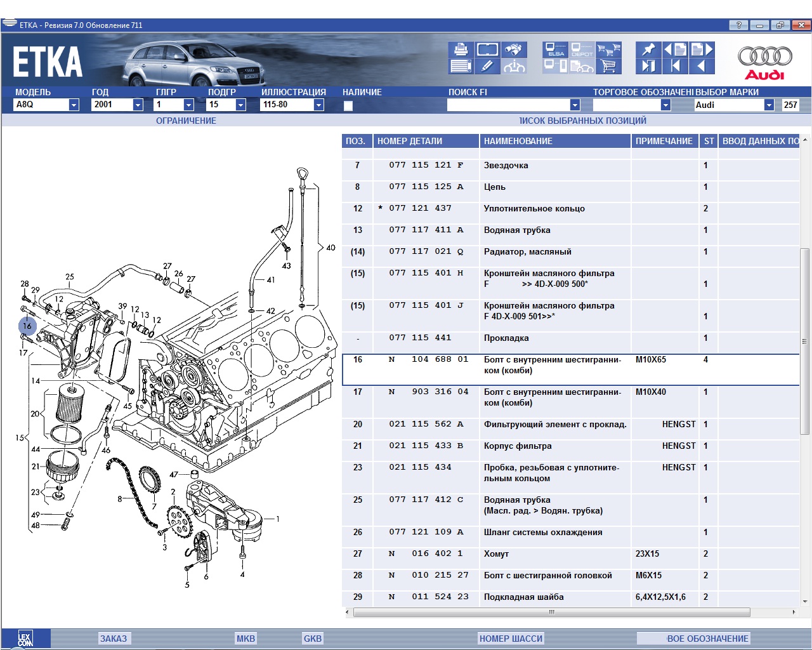The height and width of the screenshot is (650, 812).
Task: Click the full-frame illustration view icon
Action: [487, 50]
